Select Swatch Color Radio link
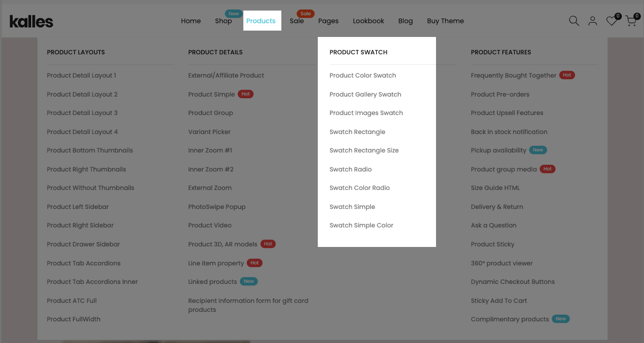Viewport: 644px width, 343px height. pos(359,188)
